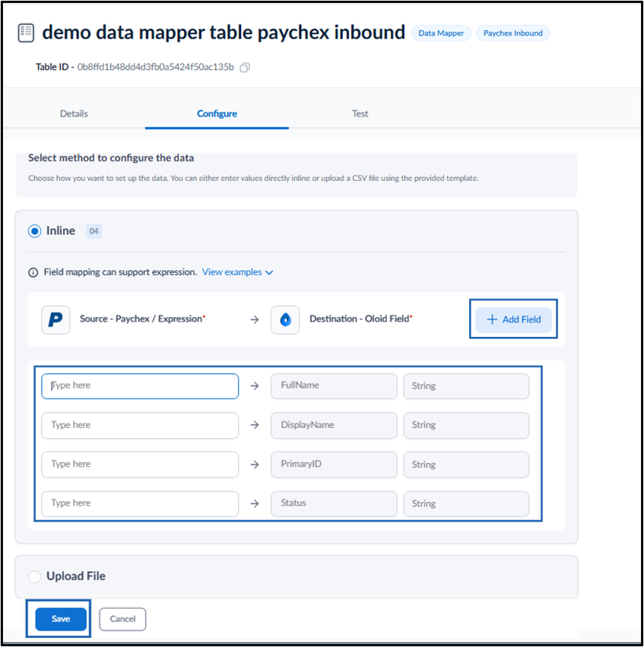644x647 pixels.
Task: Switch to the Configure tab
Action: [x=217, y=114]
